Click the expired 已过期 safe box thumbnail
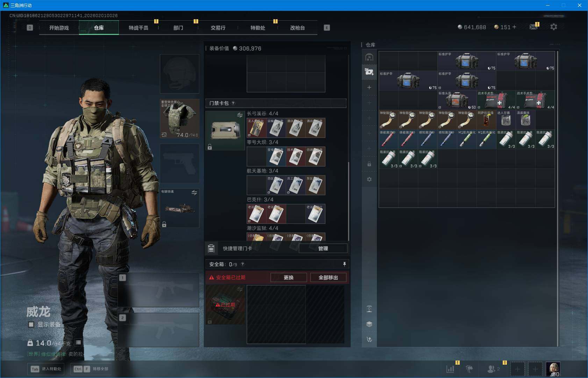 (225, 305)
